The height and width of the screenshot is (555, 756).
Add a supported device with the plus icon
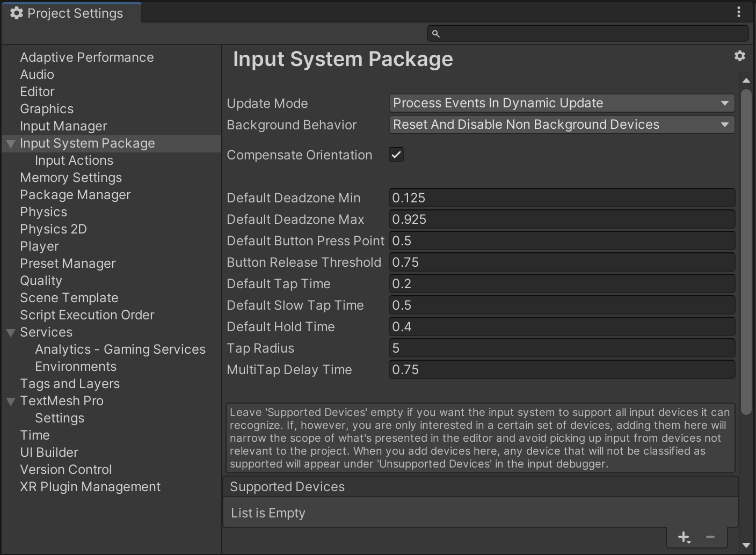(684, 537)
